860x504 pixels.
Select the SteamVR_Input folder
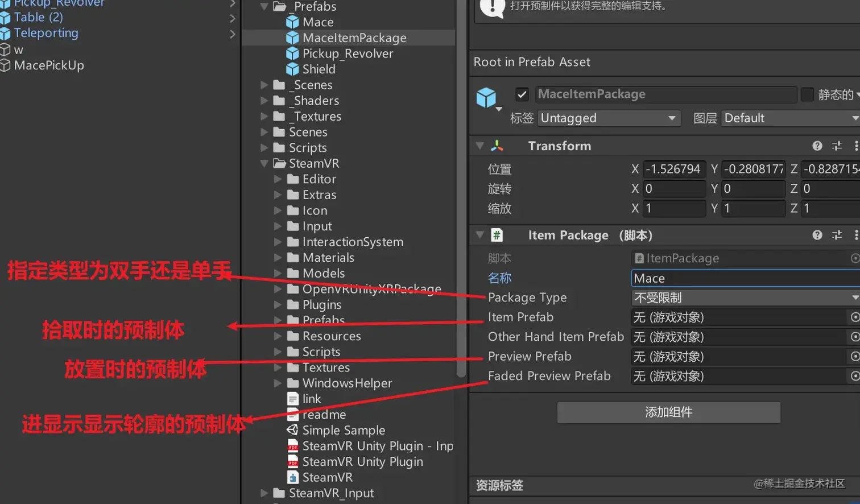tap(331, 493)
